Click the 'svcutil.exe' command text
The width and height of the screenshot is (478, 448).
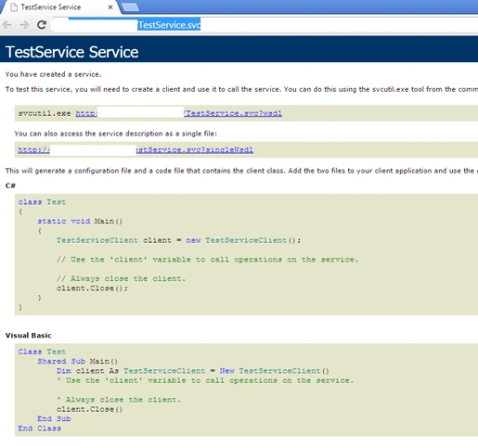tap(45, 113)
